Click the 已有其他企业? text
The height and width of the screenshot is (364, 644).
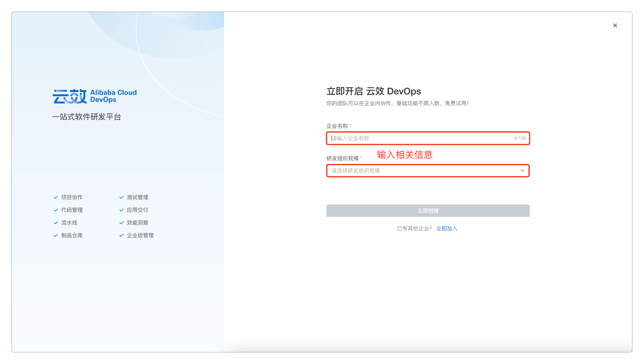click(x=415, y=228)
